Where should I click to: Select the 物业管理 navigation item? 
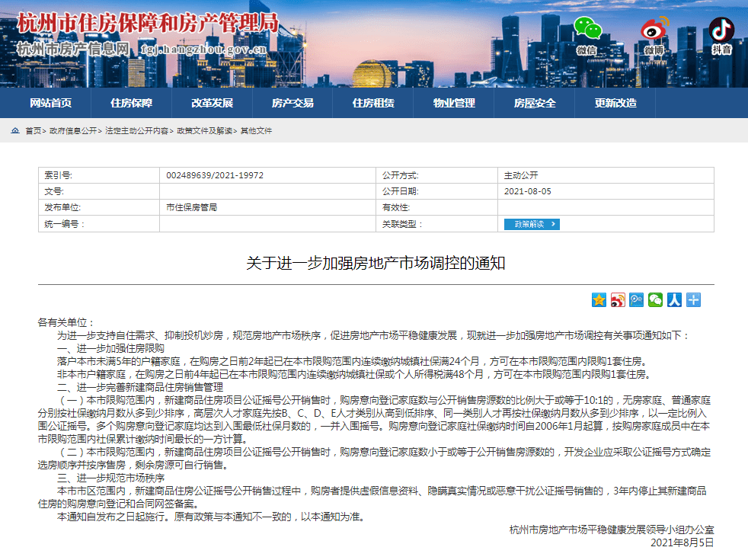pyautogui.click(x=453, y=103)
